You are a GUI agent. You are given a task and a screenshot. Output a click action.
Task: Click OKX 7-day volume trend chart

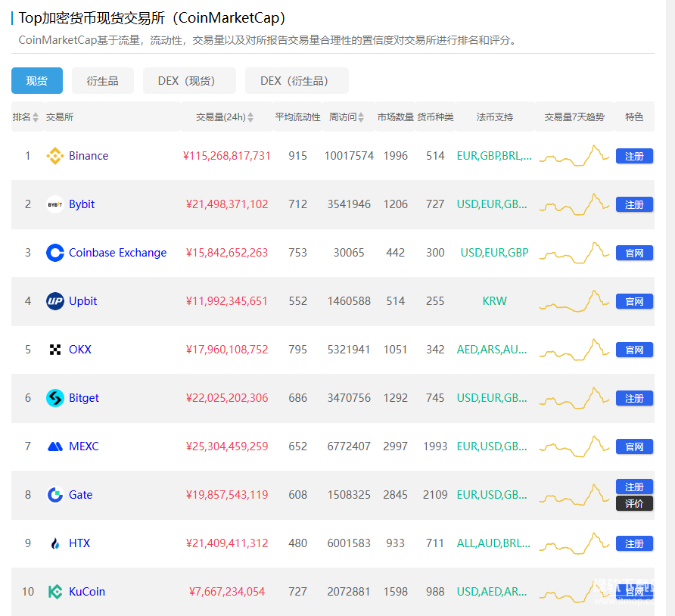[574, 350]
